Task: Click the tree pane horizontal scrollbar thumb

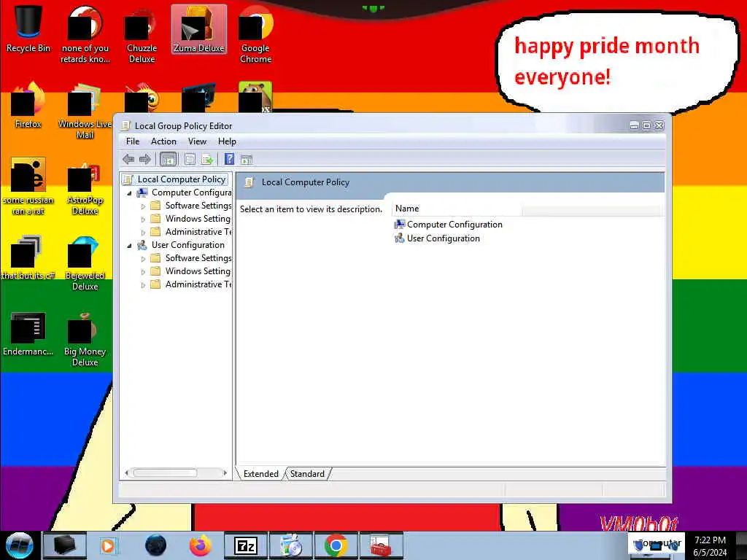Action: pos(165,472)
